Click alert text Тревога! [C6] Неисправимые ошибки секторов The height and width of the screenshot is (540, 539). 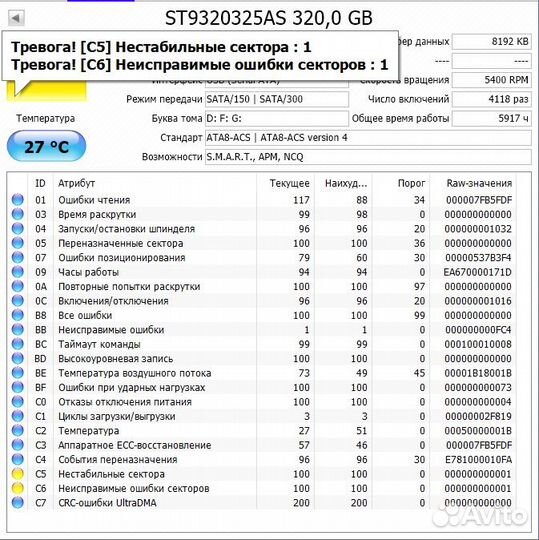pyautogui.click(x=200, y=65)
